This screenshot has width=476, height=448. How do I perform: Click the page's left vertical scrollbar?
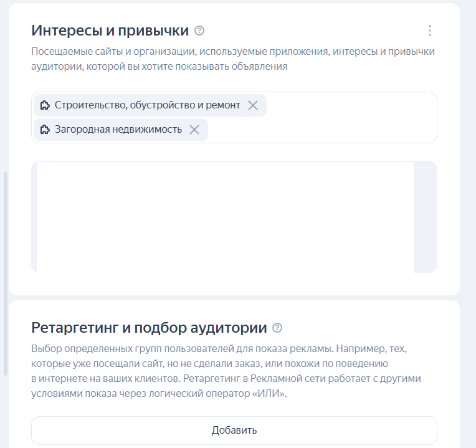click(x=6, y=274)
